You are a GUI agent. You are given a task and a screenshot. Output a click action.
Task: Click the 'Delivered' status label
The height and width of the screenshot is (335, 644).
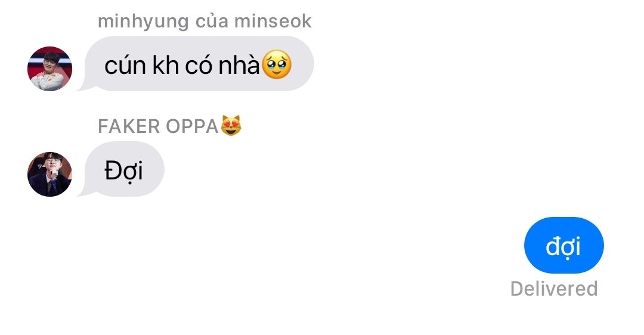click(554, 289)
